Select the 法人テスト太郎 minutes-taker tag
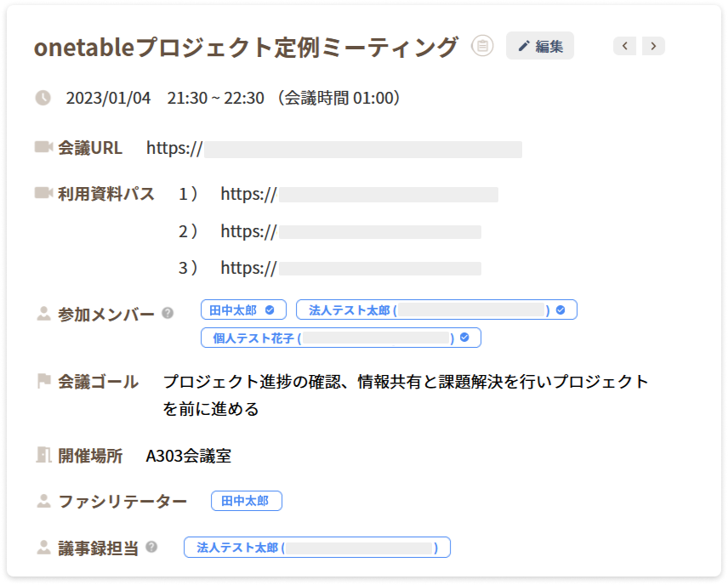The height and width of the screenshot is (585, 728). (x=316, y=548)
